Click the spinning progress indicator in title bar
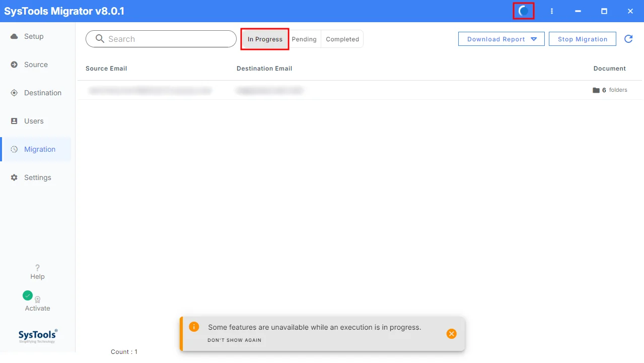The image size is (644, 363). tap(524, 11)
